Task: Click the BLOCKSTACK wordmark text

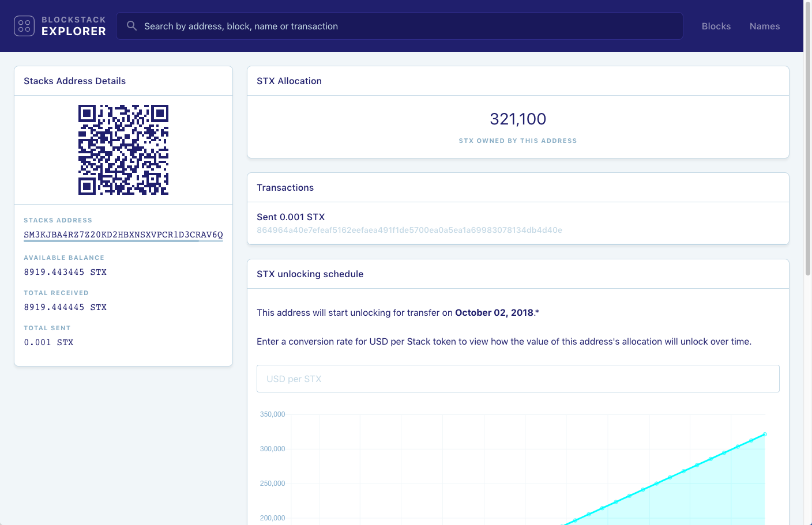Action: coord(74,20)
